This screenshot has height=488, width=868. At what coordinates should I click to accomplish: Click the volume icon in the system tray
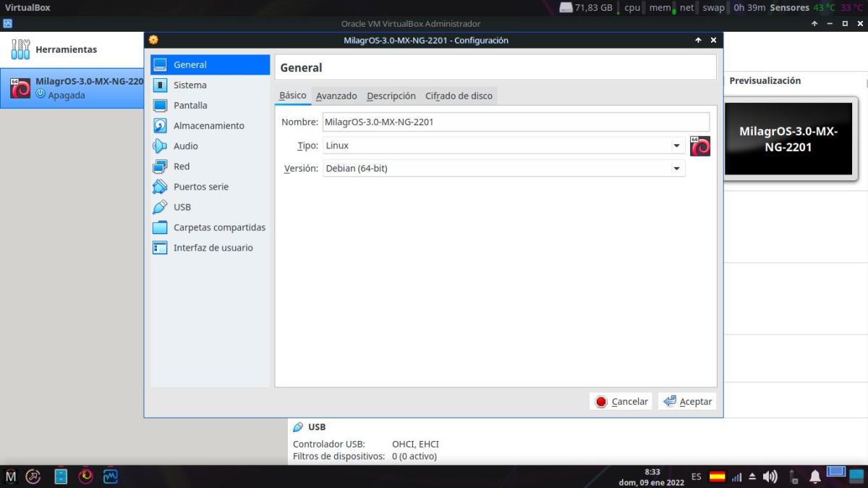(770, 476)
